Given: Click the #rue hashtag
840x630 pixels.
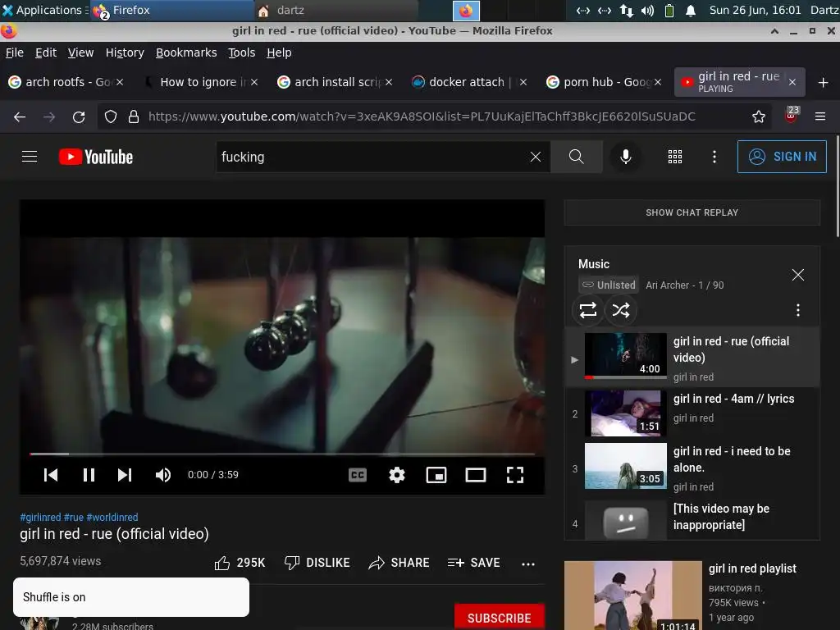Looking at the screenshot, I should (x=73, y=517).
